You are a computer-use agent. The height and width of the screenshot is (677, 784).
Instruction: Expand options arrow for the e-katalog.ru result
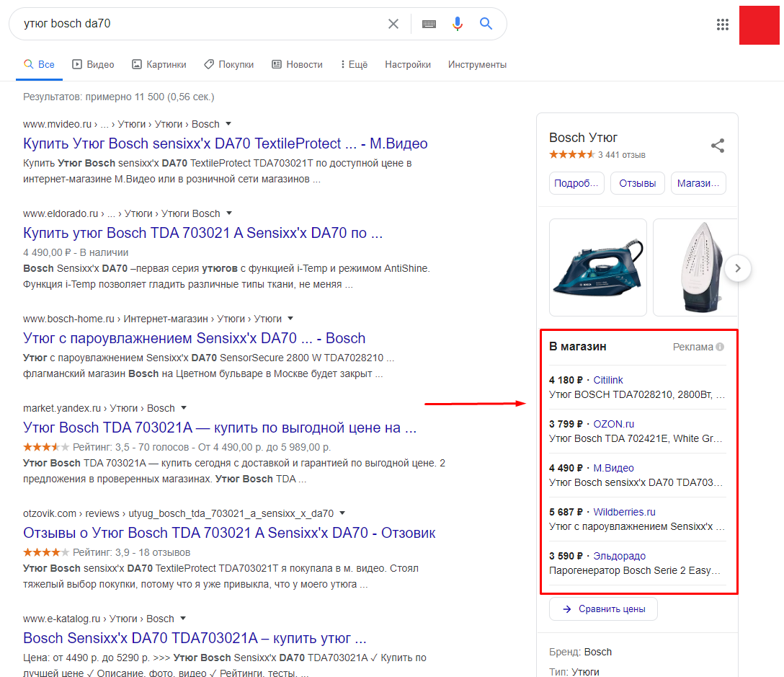click(183, 618)
